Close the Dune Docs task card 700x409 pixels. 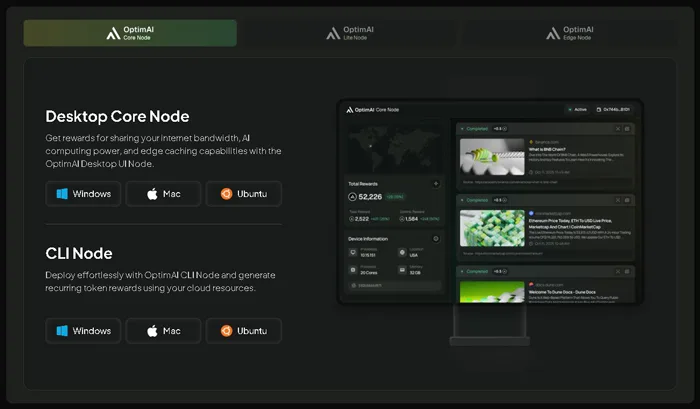click(x=618, y=271)
